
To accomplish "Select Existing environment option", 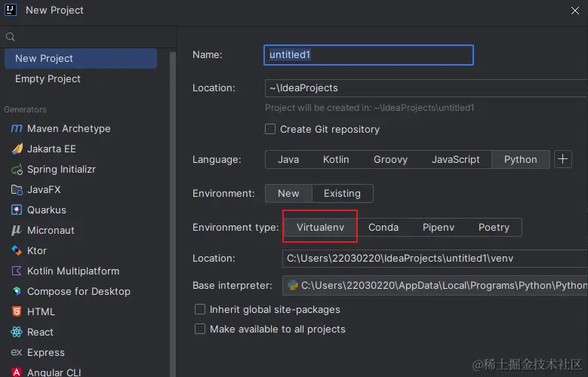I will (x=342, y=193).
